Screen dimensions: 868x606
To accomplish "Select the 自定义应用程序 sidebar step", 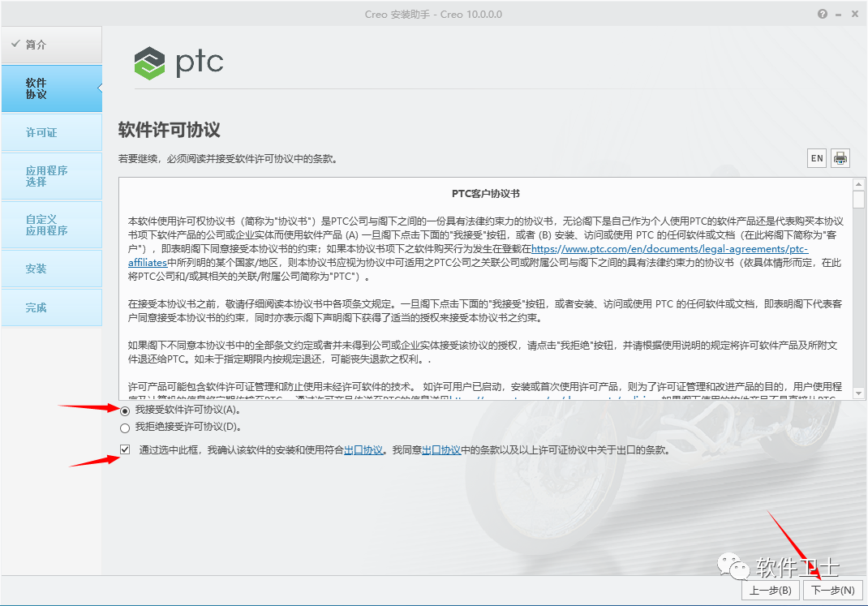I will coord(51,225).
